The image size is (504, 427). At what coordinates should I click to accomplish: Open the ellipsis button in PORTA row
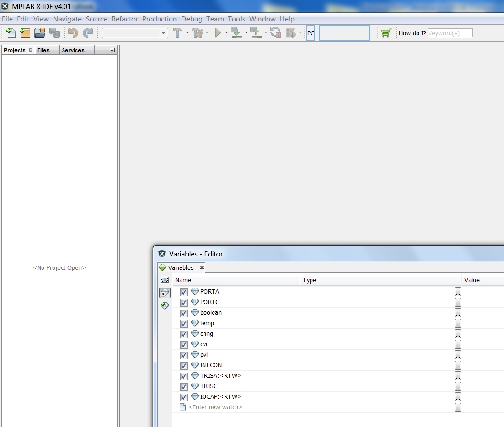pos(458,291)
